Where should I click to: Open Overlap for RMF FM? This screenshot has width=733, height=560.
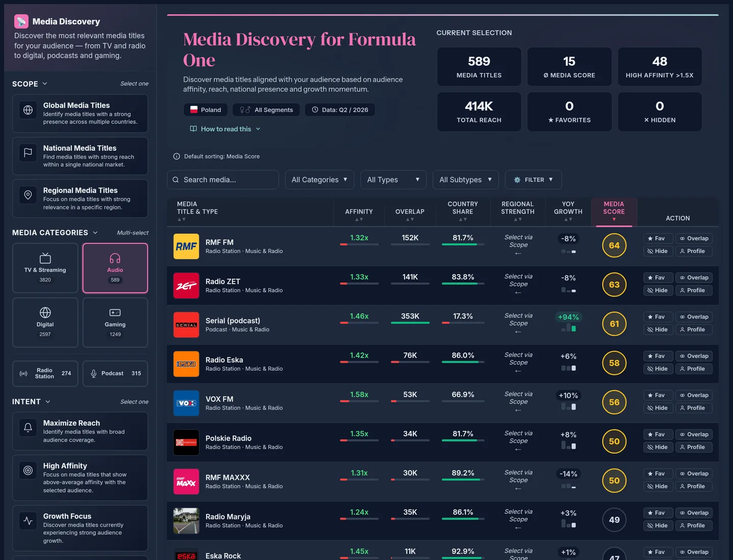click(x=694, y=238)
